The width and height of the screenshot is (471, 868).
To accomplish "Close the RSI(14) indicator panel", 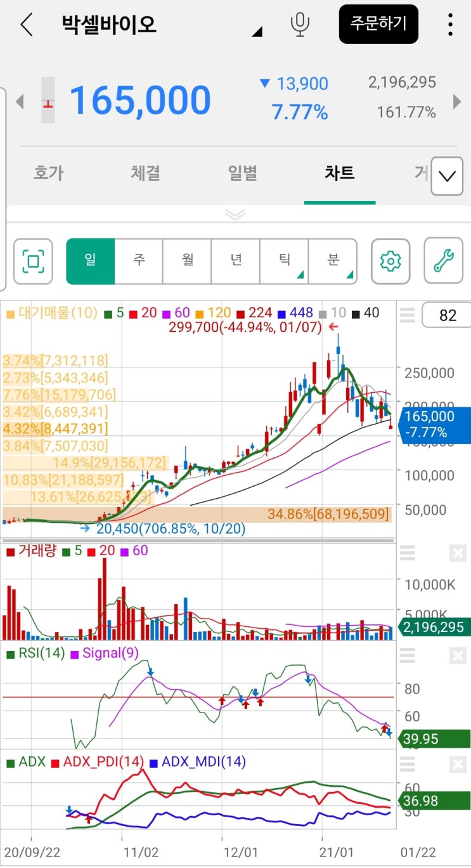I will 457,655.
